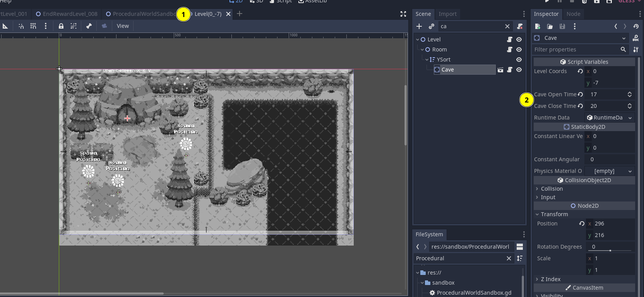Expand the Z Index section
The height and width of the screenshot is (297, 644).
[x=584, y=279]
